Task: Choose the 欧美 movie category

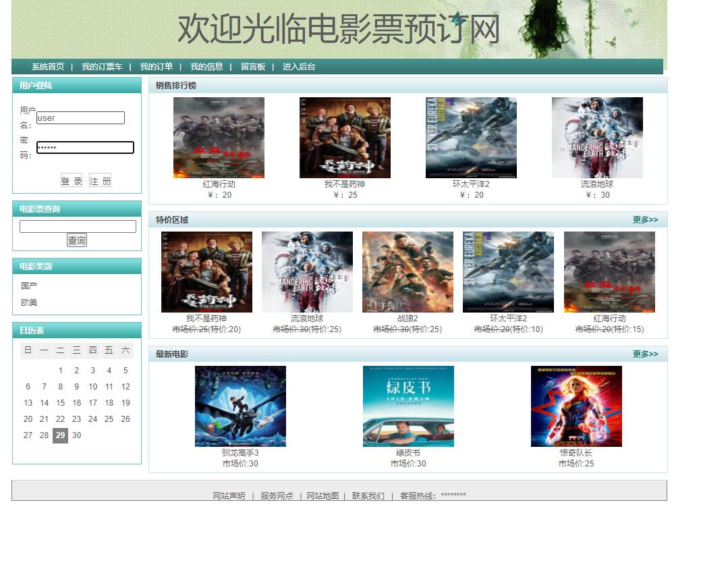Action: [28, 302]
